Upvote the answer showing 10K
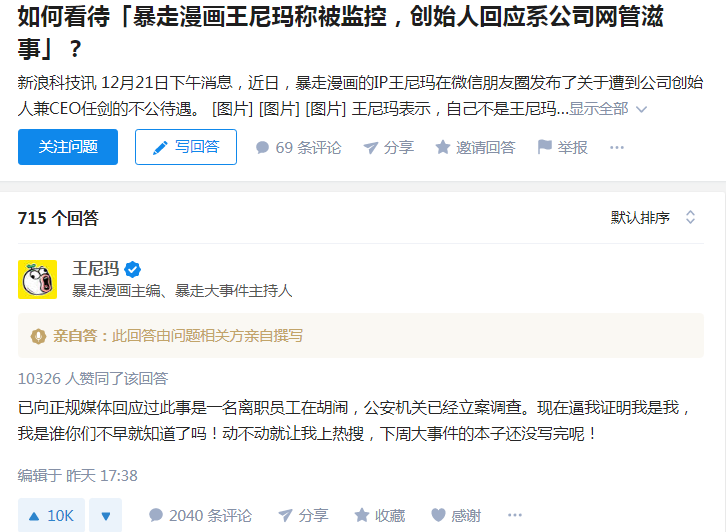Viewport: 726px width, 532px height. (50, 515)
